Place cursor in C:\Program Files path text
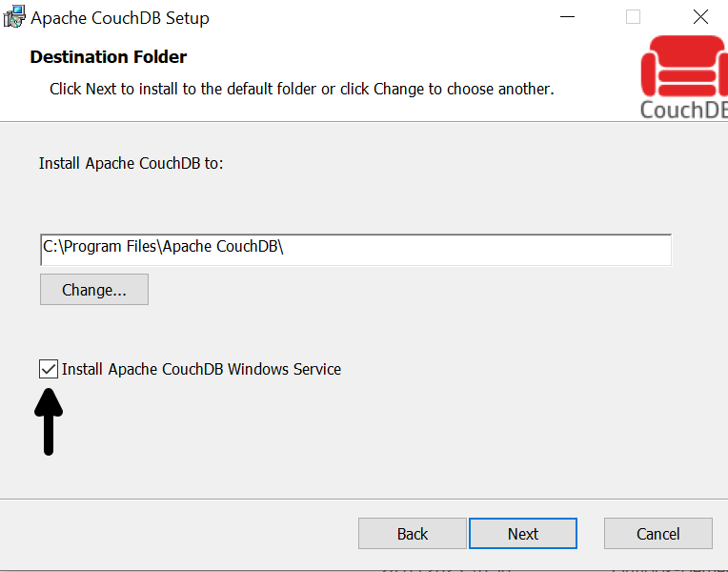Screen dimensions: 728x572 pyautogui.click(x=163, y=246)
